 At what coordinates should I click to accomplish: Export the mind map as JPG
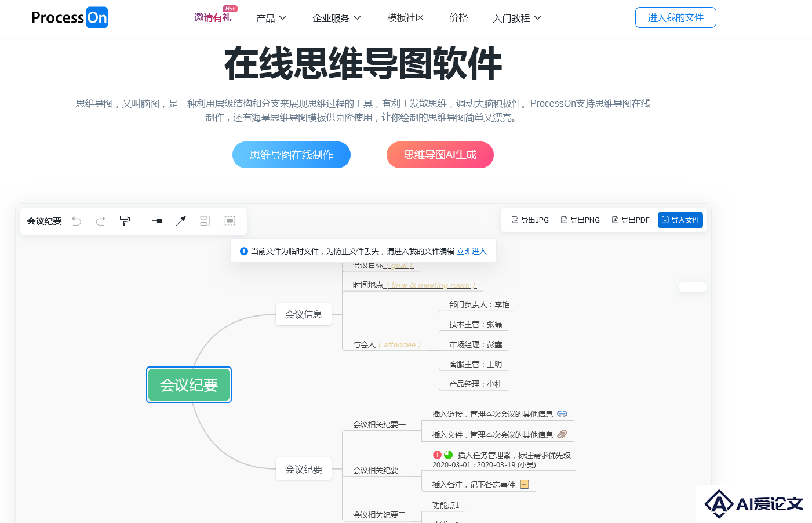530,220
